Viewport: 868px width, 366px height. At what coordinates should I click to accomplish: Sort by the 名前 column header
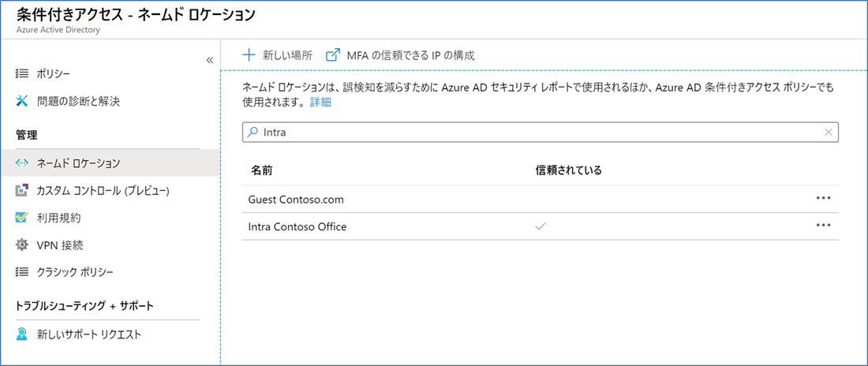click(261, 170)
